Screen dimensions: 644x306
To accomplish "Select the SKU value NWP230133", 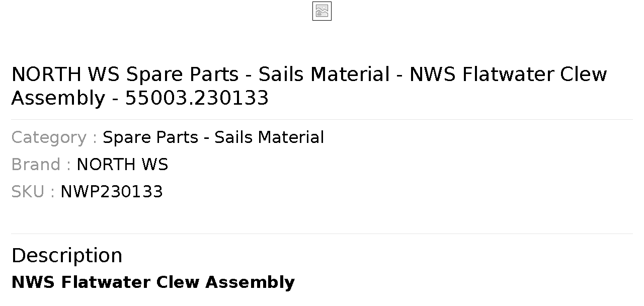I will click(x=112, y=192).
